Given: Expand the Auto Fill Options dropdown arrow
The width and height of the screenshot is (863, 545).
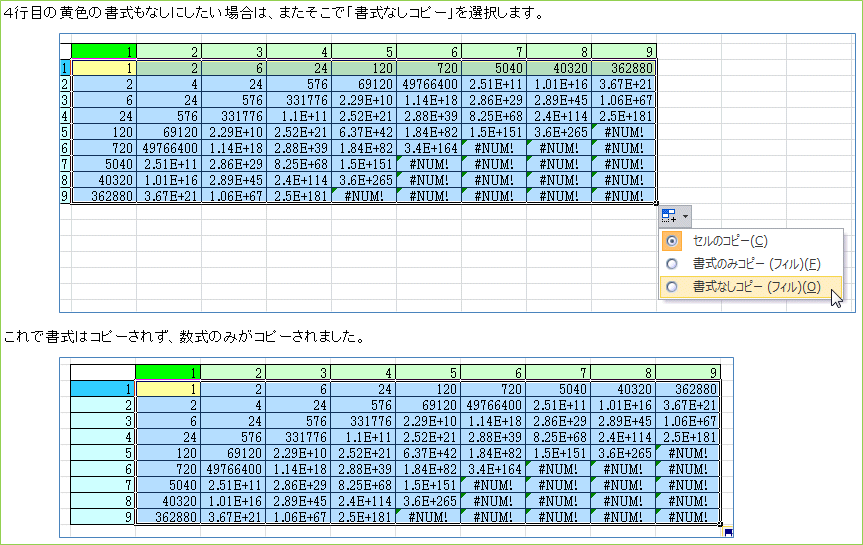Looking at the screenshot, I should pos(685,216).
